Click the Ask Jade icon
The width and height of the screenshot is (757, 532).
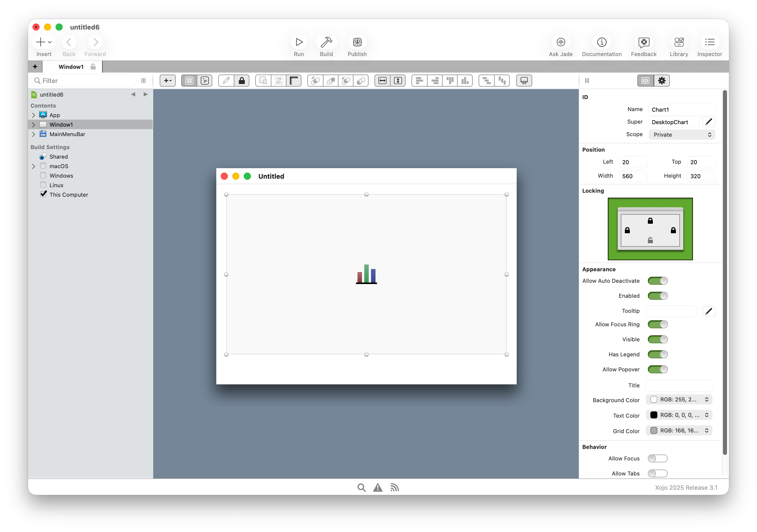pos(560,42)
